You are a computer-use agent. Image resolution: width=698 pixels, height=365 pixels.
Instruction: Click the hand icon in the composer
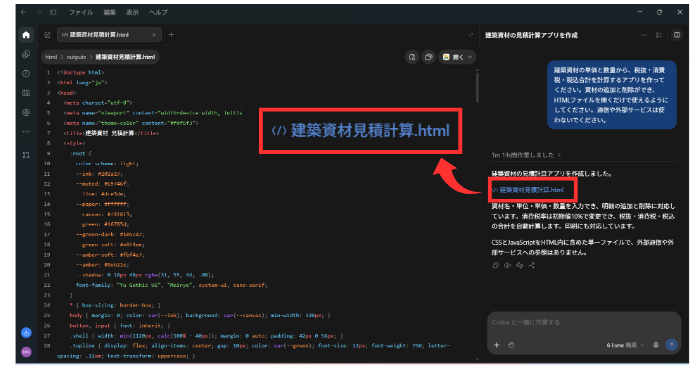[511, 345]
